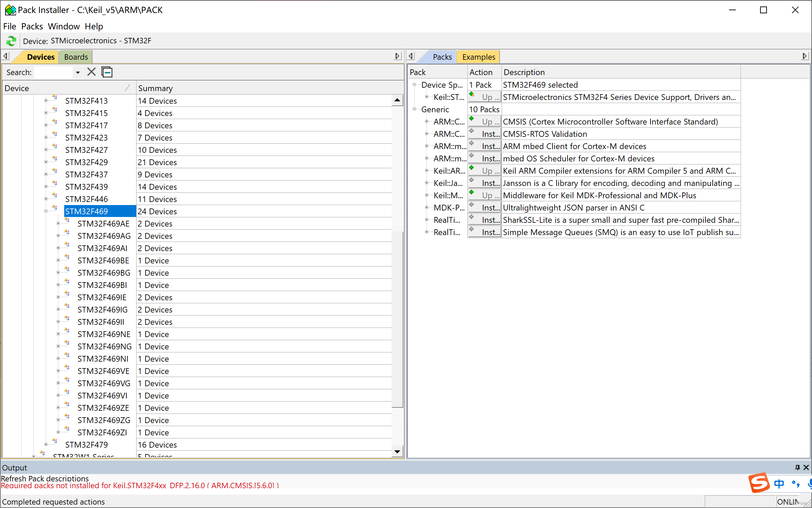
Task: Expand the STM32F479 tree node
Action: (46, 445)
